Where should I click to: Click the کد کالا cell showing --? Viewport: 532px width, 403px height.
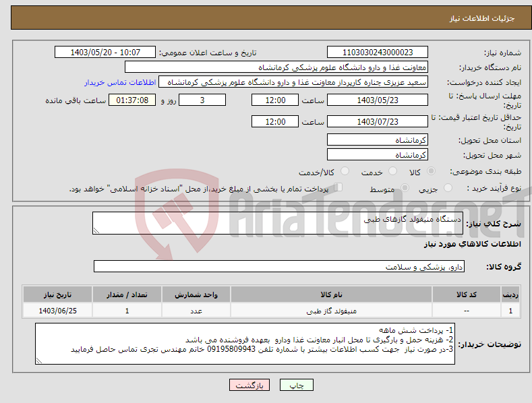[x=467, y=311]
